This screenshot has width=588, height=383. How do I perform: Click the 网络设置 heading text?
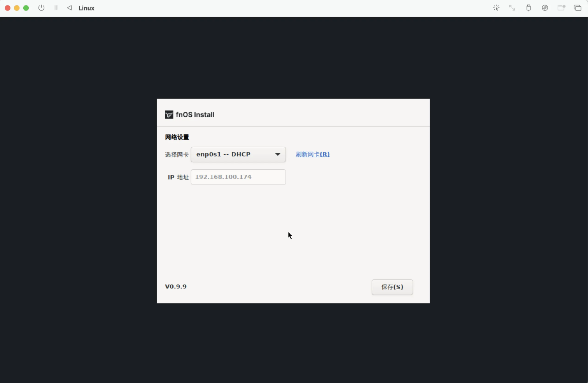(177, 137)
